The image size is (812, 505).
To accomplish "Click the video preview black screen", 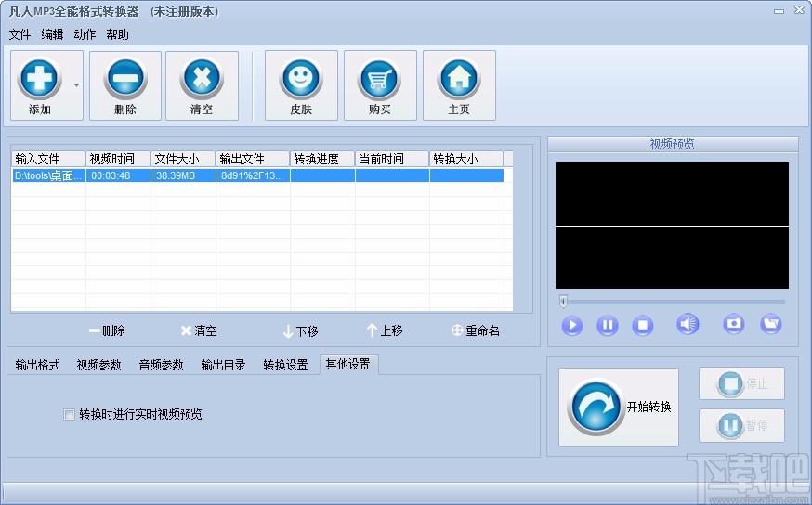I will click(673, 226).
